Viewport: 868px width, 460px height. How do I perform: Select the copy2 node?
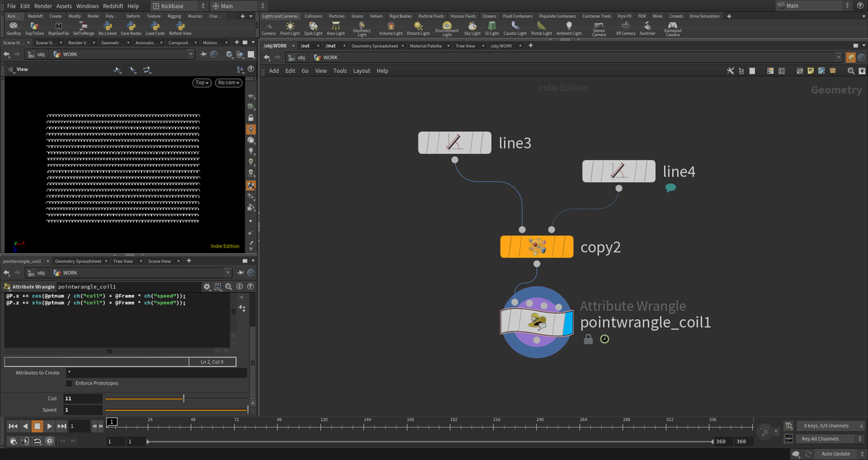pyautogui.click(x=537, y=247)
